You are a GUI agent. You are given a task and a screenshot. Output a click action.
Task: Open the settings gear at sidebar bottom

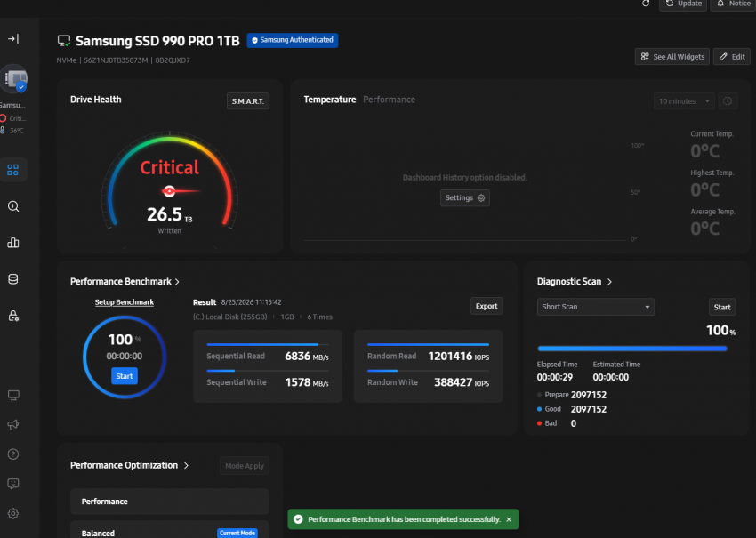click(x=13, y=513)
